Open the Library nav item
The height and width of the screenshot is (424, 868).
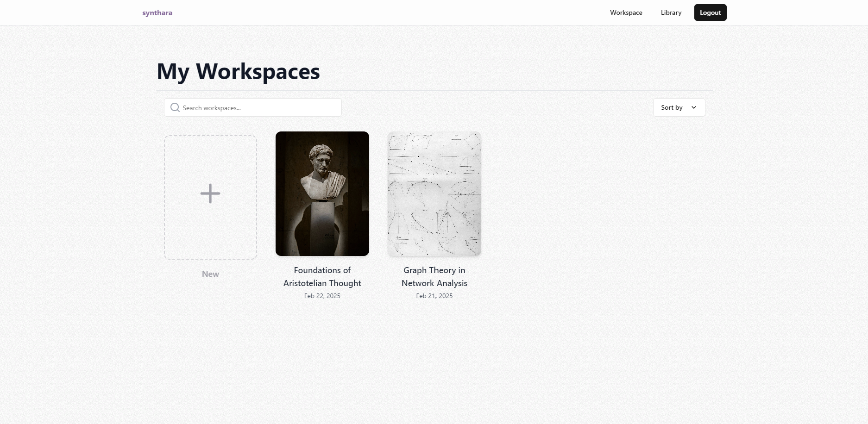(x=671, y=12)
